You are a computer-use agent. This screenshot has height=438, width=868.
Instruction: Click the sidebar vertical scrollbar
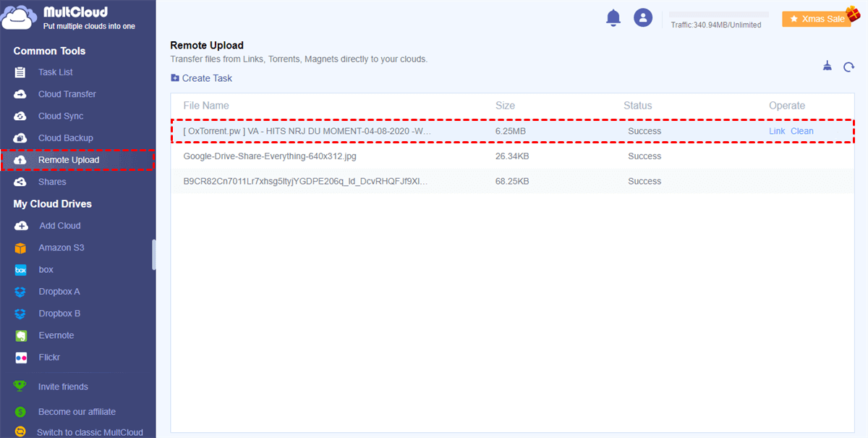[153, 255]
